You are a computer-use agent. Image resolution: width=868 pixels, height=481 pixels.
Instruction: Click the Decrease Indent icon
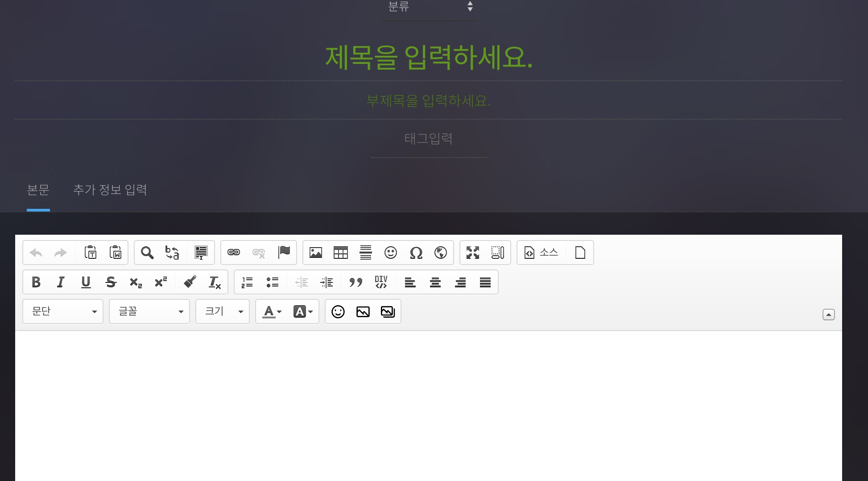[x=302, y=282]
